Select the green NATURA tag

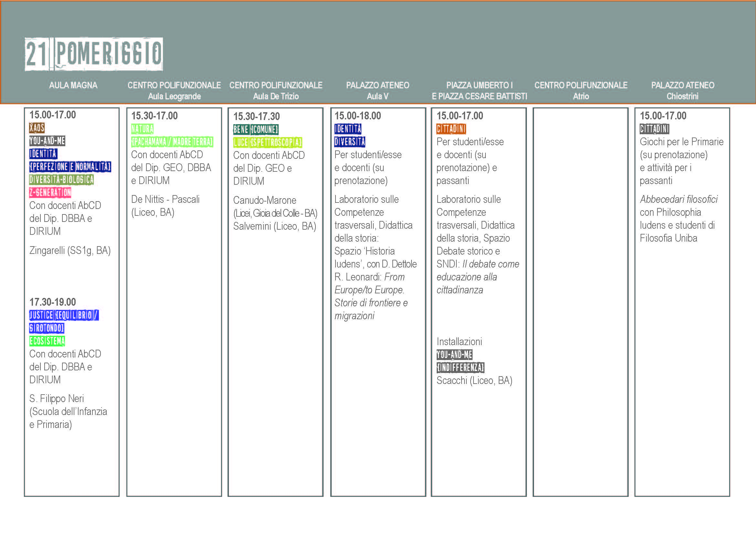click(x=142, y=129)
